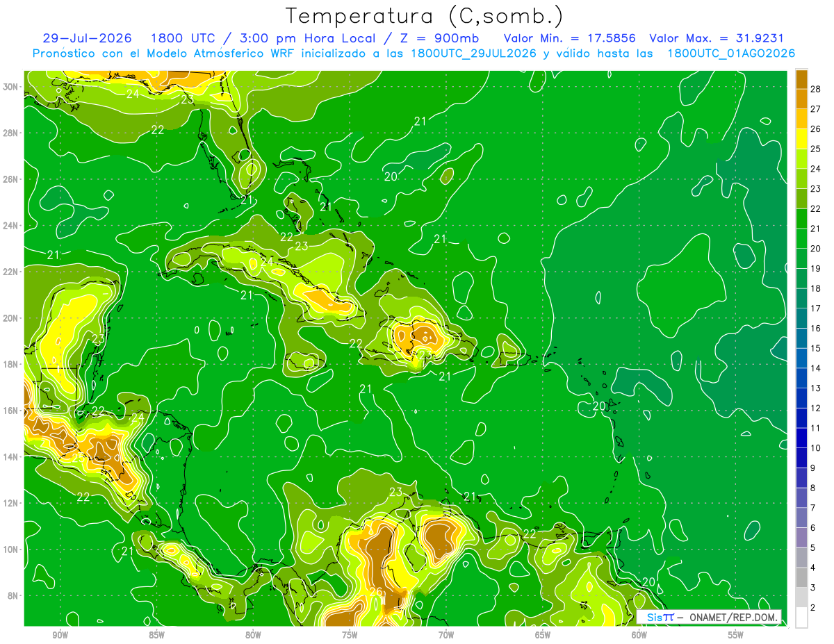Click the '22' contour label near 28N 85W

(158, 130)
